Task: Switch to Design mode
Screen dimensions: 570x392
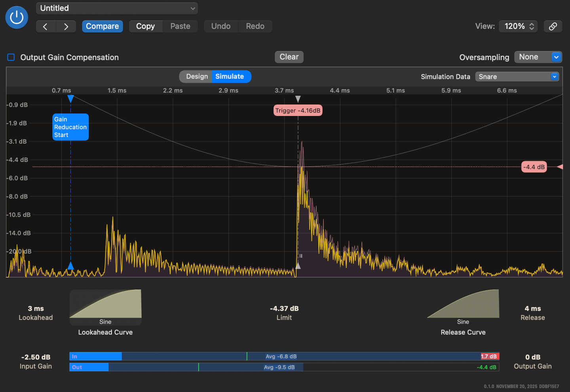Action: point(197,76)
